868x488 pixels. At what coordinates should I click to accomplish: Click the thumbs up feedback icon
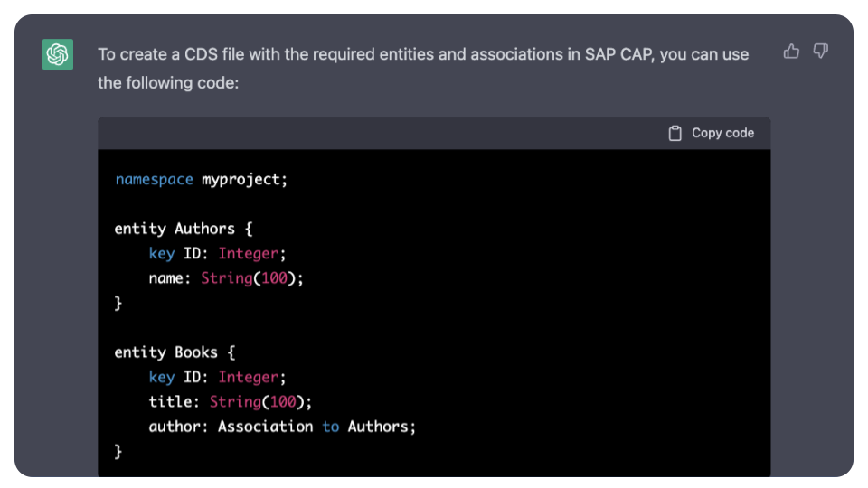[791, 52]
